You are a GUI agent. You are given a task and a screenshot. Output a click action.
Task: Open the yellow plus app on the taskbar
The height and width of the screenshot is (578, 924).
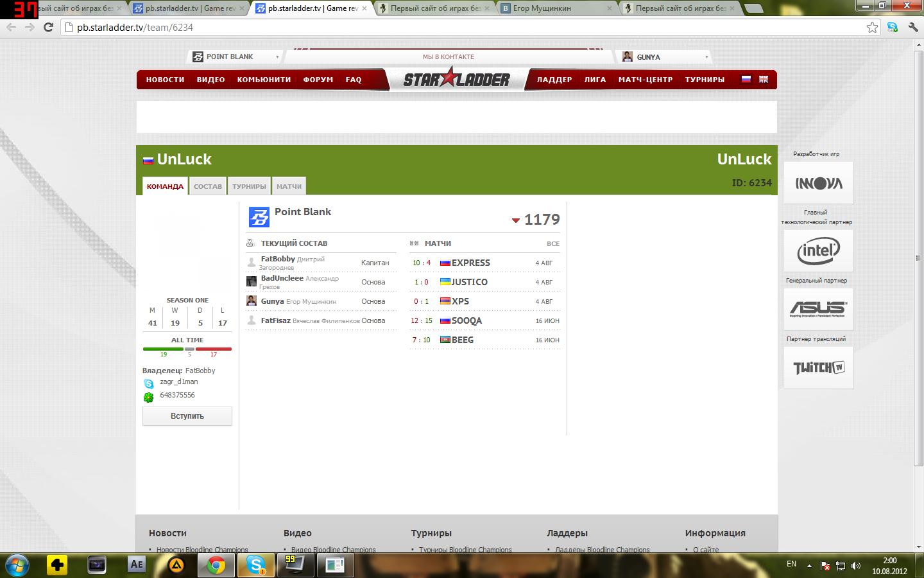pos(57,565)
